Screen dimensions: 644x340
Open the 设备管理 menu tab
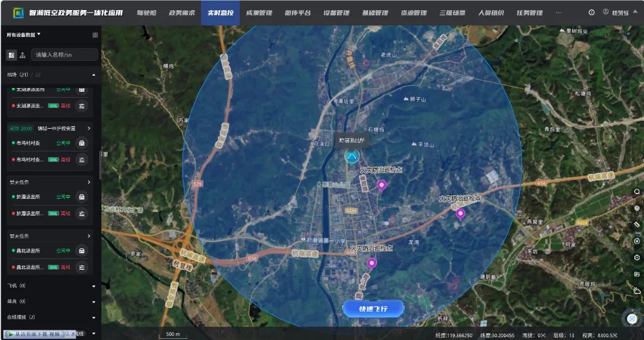pos(336,13)
